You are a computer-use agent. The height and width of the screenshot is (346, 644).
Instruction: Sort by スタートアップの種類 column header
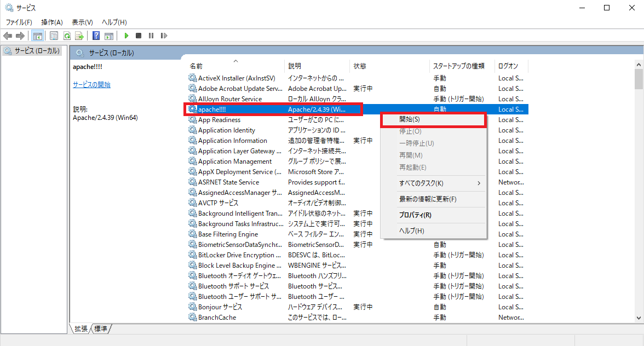coord(458,66)
